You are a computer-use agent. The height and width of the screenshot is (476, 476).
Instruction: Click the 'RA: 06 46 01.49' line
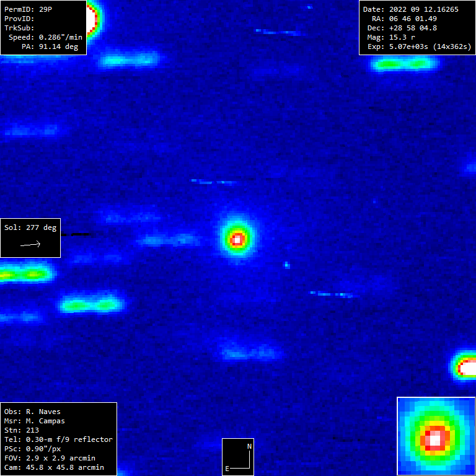tap(404, 19)
